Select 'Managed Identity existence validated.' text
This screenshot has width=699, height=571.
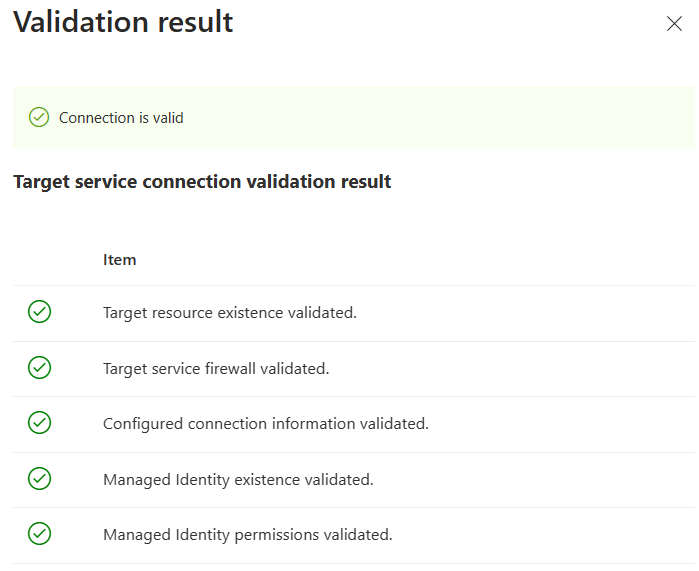238,480
